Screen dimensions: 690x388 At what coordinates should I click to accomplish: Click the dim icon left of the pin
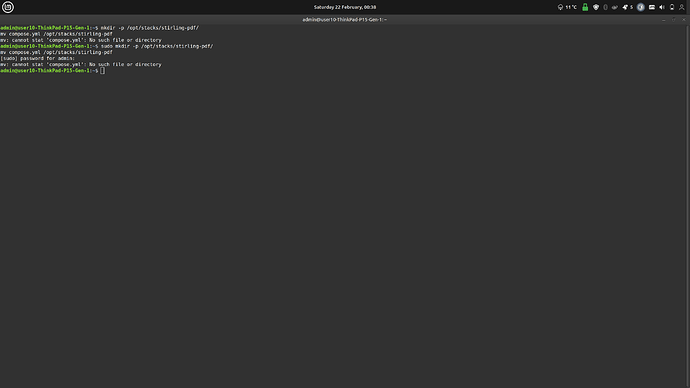pyautogui.click(x=615, y=7)
